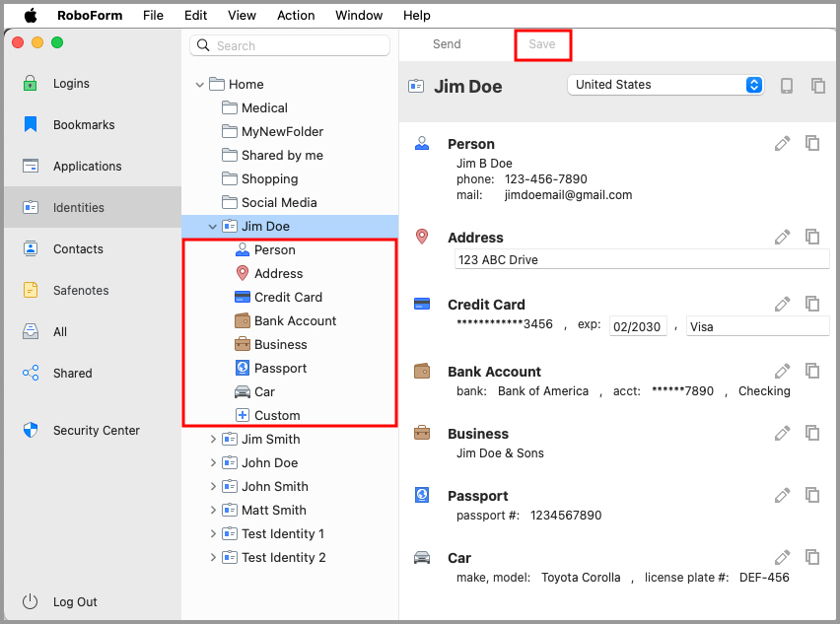Viewport: 840px width, 624px height.
Task: Open the Action menu
Action: click(x=296, y=15)
